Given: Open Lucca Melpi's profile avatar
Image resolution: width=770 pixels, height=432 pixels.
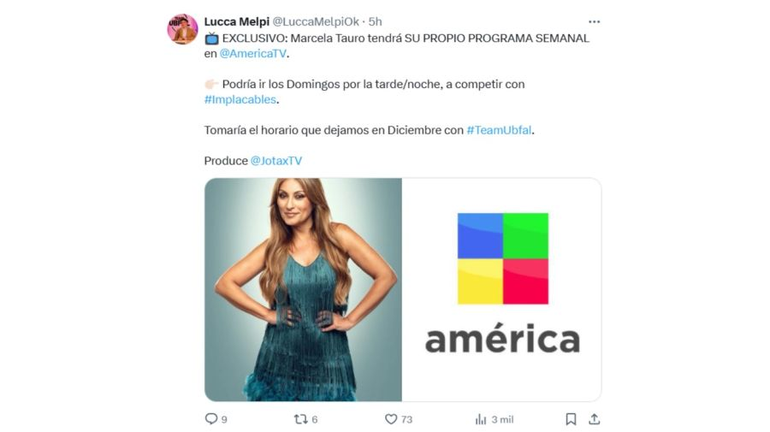Looking at the screenshot, I should (x=182, y=29).
